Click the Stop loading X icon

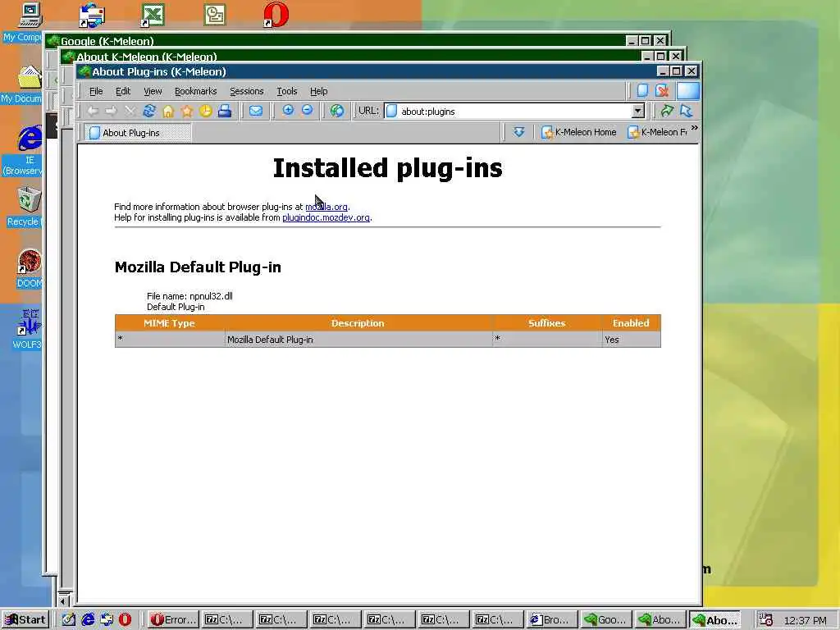130,111
